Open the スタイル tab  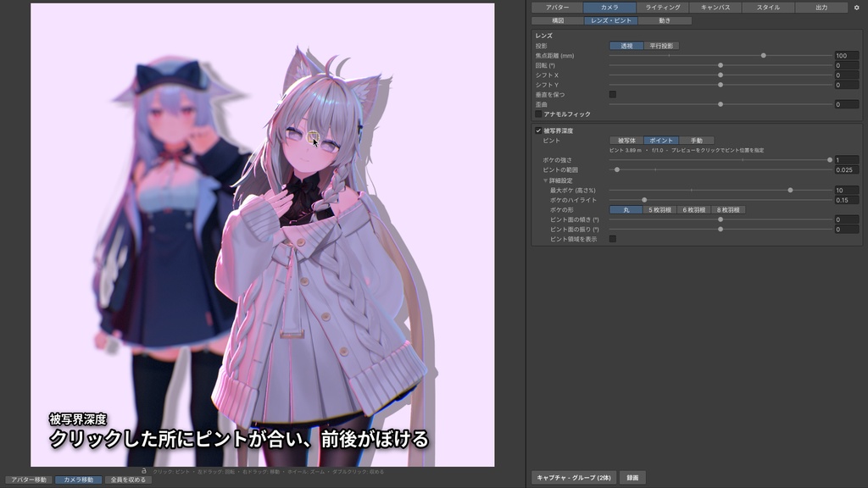768,8
